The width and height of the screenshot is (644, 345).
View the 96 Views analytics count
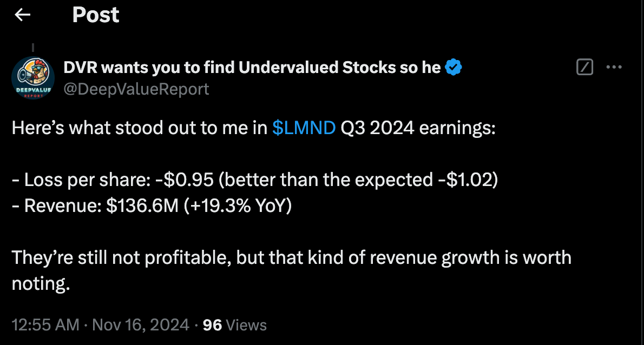234,325
